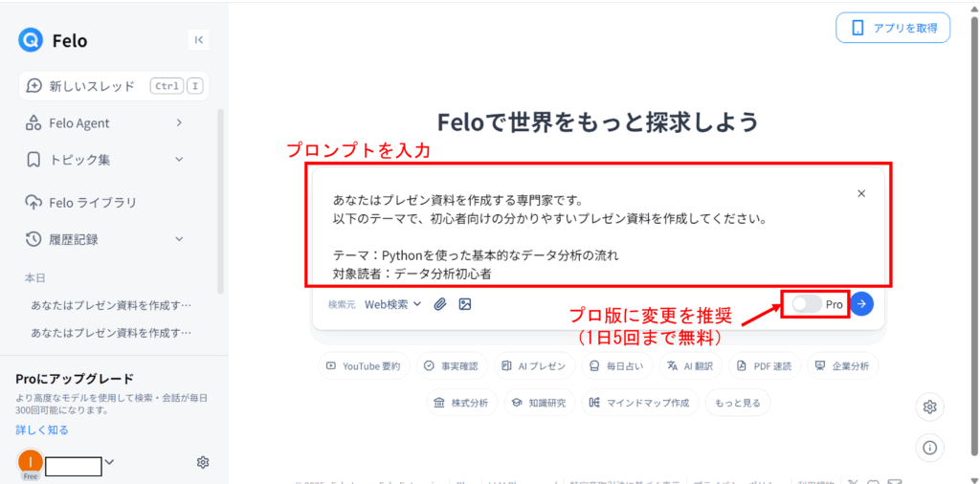
Task: Enable the Pro toggle switch
Action: tap(807, 304)
